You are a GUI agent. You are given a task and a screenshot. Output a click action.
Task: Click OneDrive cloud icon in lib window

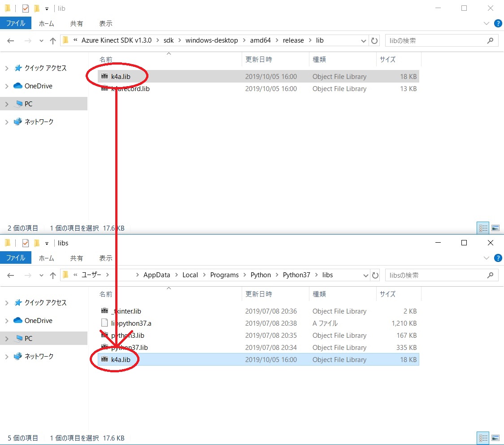coord(17,86)
